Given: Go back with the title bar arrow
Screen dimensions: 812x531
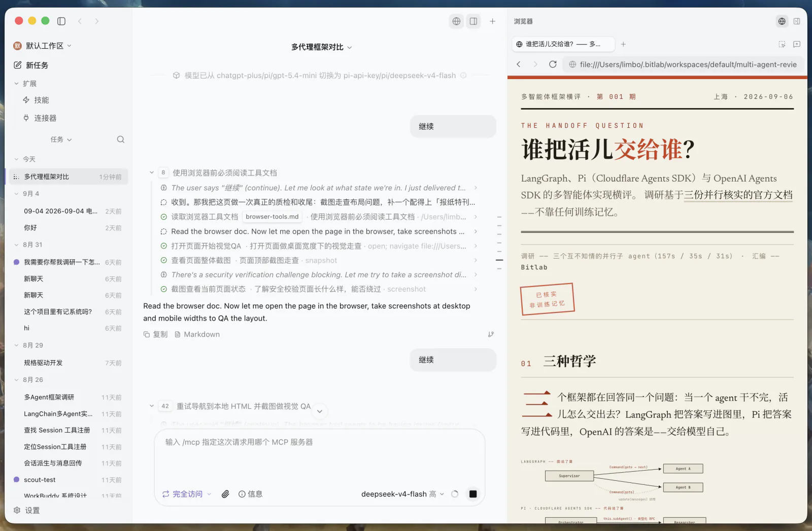Looking at the screenshot, I should pyautogui.click(x=80, y=21).
